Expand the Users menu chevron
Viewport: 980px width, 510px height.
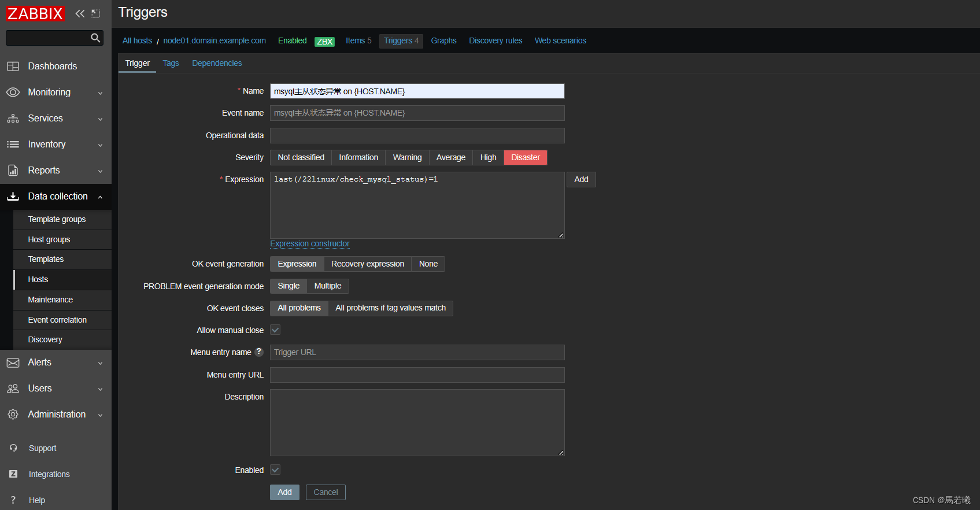pyautogui.click(x=100, y=389)
